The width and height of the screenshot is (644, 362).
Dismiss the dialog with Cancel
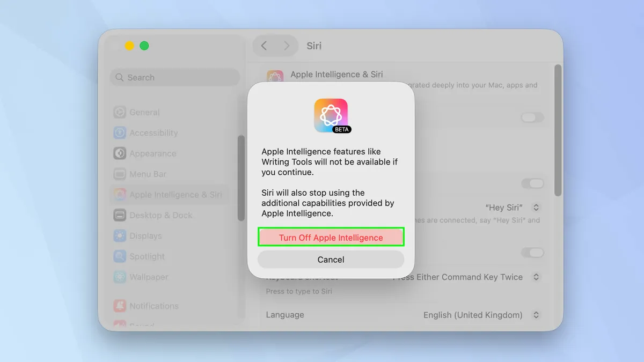[331, 259]
